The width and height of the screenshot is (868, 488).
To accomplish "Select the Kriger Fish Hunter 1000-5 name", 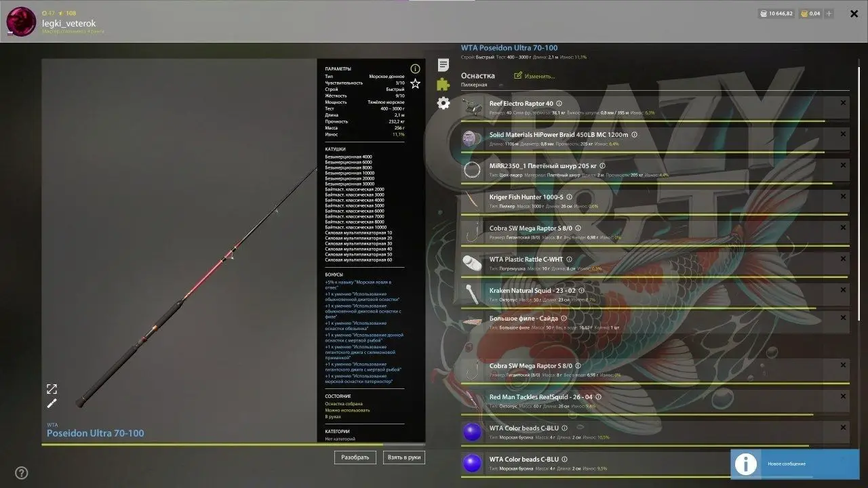I will pyautogui.click(x=526, y=197).
